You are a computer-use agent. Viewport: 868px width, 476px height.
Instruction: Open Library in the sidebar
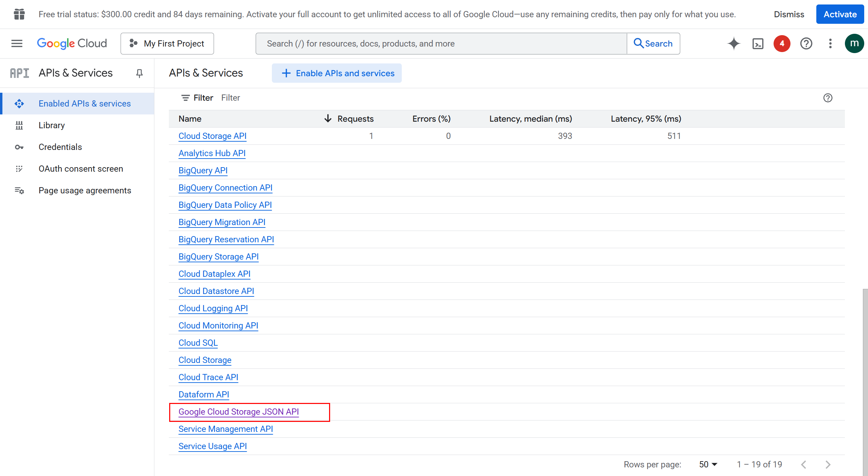click(x=52, y=125)
